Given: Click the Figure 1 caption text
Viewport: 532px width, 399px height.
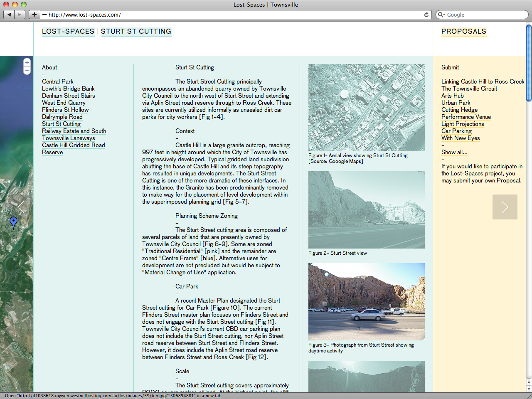Looking at the screenshot, I should (358, 158).
